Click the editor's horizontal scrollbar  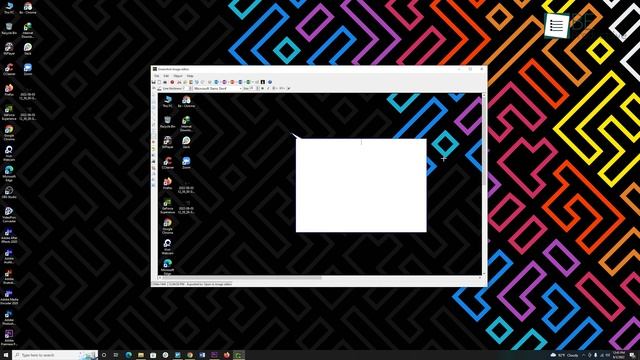[320, 278]
